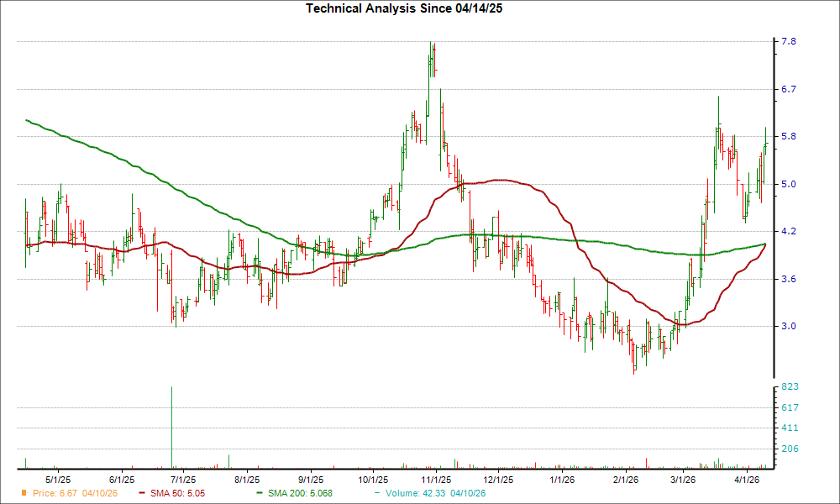This screenshot has width=840, height=504.
Task: Click the green SMA 200 legend marker
Action: [x=258, y=494]
